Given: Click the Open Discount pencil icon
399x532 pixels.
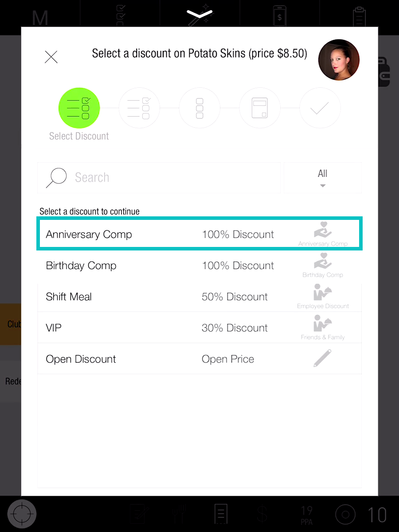Looking at the screenshot, I should (322, 358).
